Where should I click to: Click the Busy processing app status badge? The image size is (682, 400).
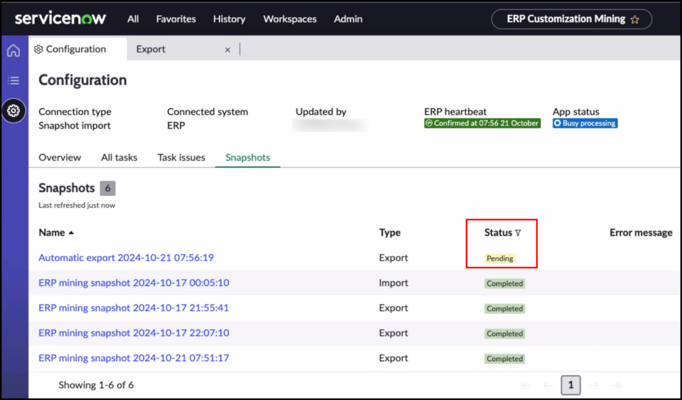pyautogui.click(x=585, y=123)
